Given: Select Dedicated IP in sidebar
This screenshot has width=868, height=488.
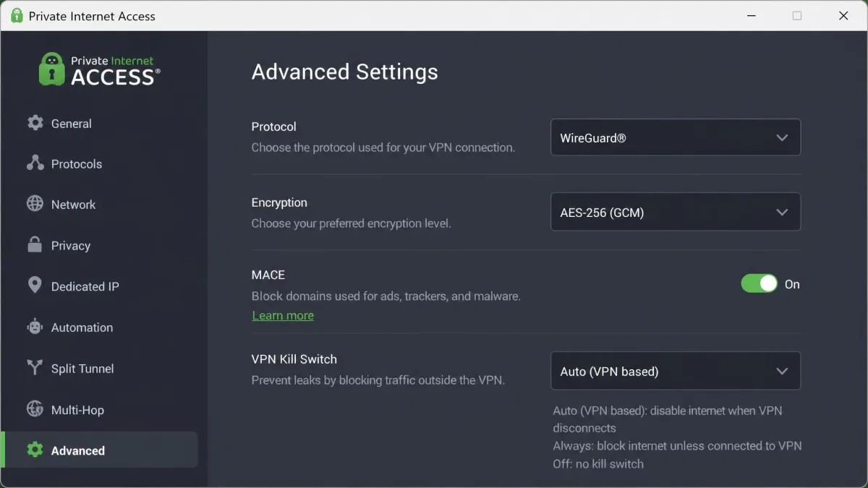Looking at the screenshot, I should point(101,286).
